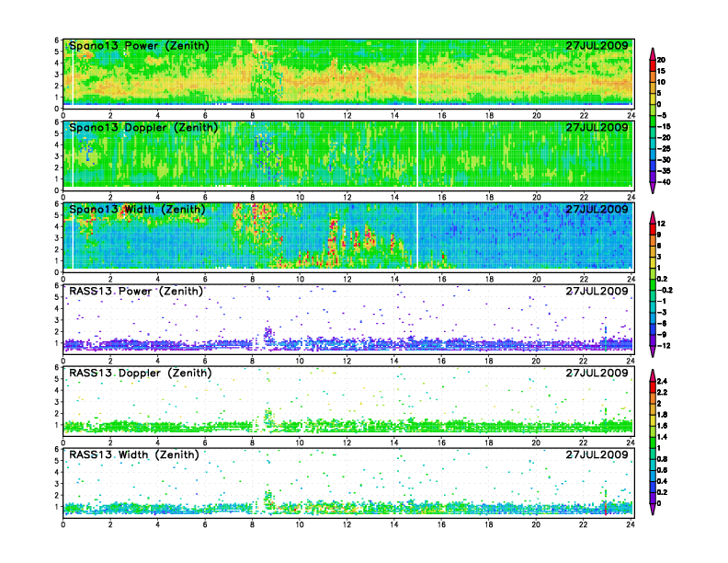Click the '2.4' label on the lowest color bar

[662, 382]
